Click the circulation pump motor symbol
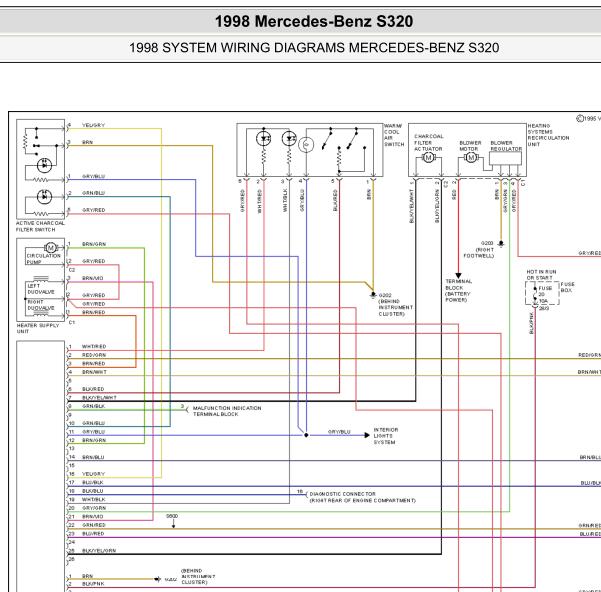The image size is (601, 592). 50,248
